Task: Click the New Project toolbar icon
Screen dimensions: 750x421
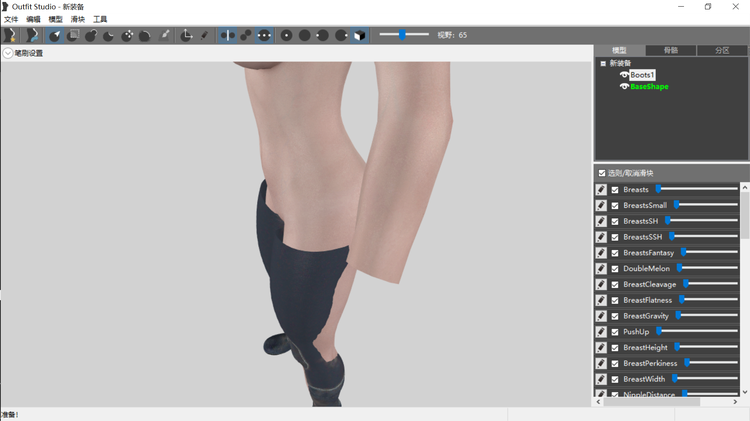Action: tap(9, 35)
